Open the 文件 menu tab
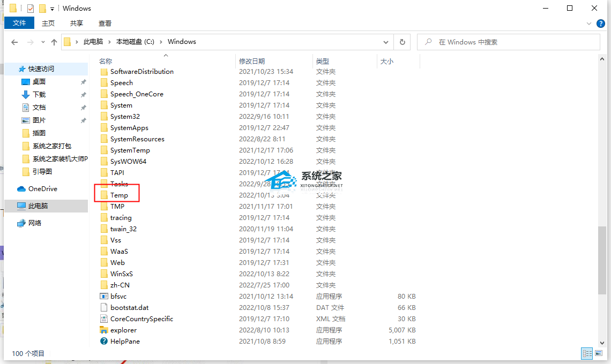The image size is (611, 364). pyautogui.click(x=19, y=23)
